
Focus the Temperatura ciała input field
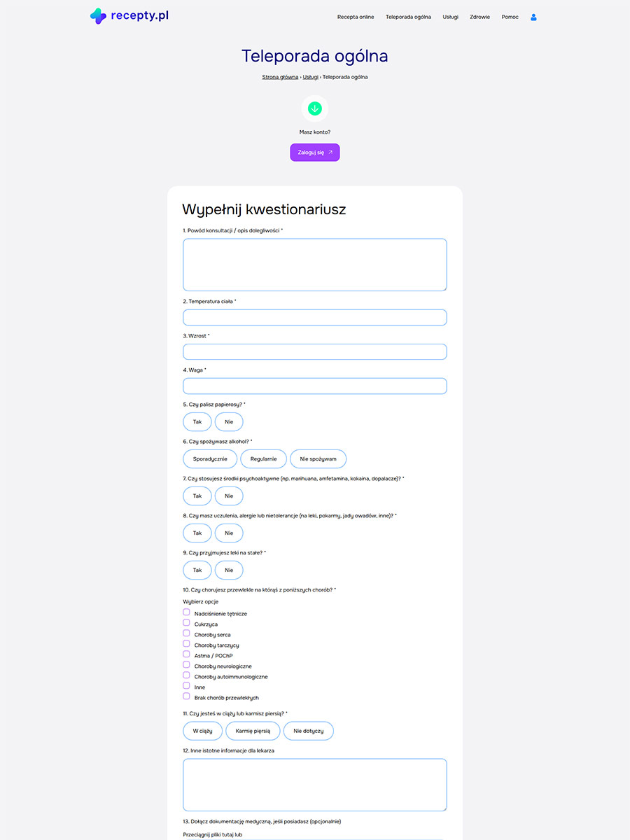(315, 318)
